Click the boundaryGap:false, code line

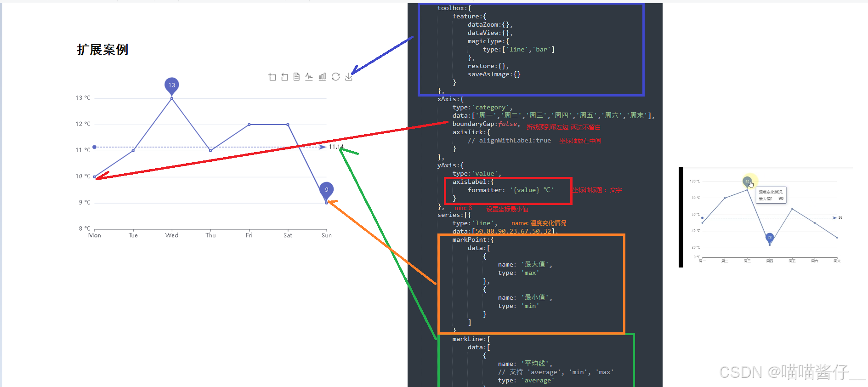486,124
